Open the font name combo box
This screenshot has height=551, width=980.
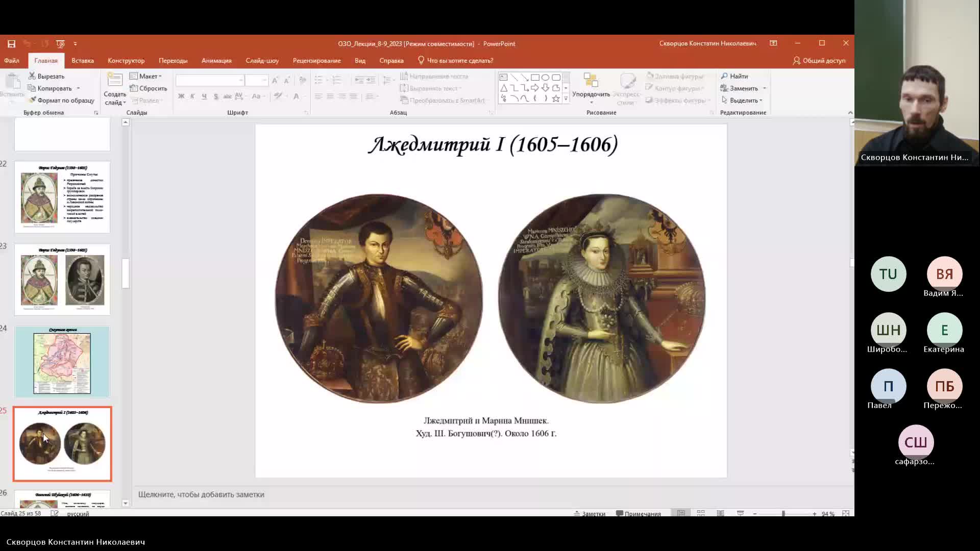209,81
